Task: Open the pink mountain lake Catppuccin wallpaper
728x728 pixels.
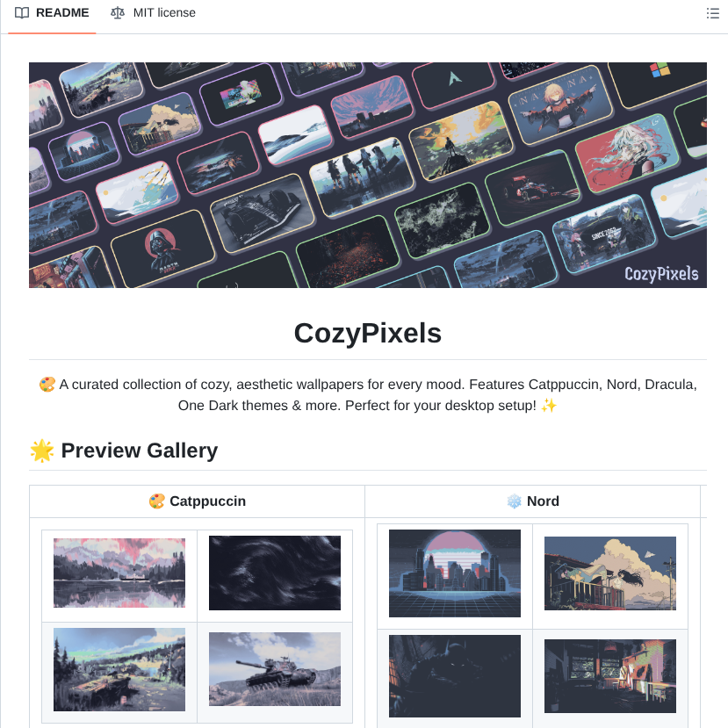Action: (x=119, y=573)
